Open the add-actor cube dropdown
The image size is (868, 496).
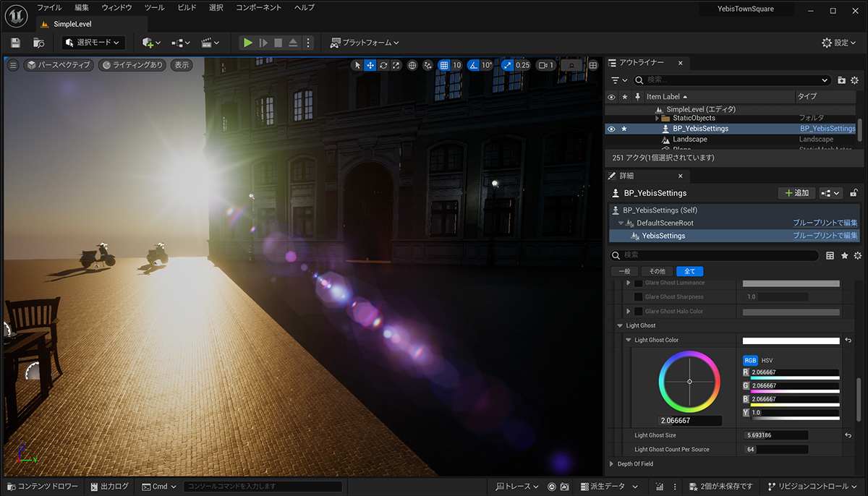point(151,43)
